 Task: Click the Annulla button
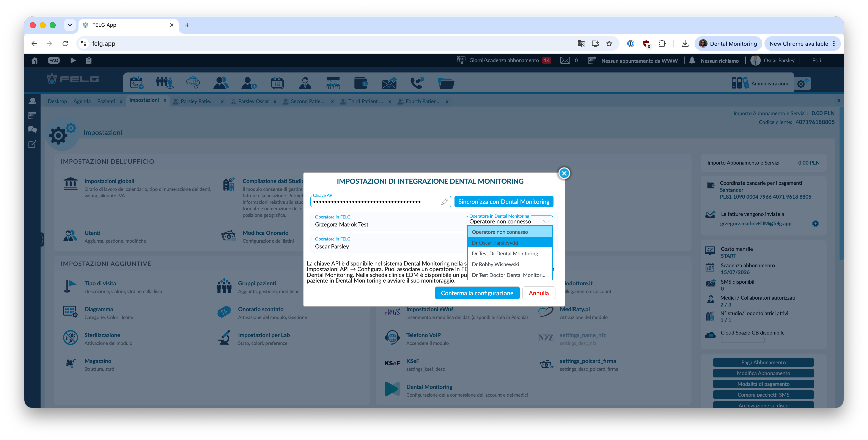538,293
